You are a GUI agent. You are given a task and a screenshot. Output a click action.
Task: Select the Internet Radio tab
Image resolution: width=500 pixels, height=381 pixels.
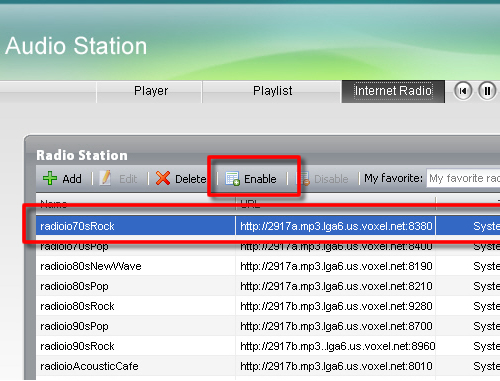[393, 91]
